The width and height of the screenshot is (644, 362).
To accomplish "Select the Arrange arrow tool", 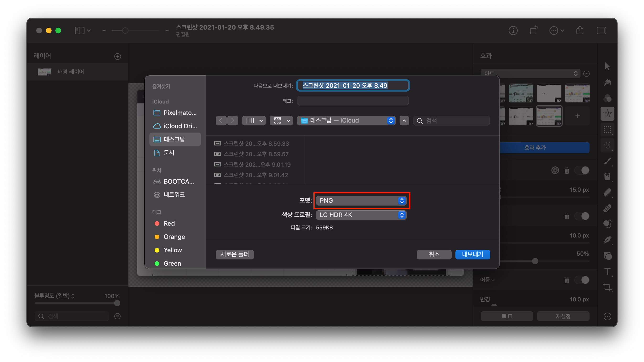I will (x=607, y=66).
